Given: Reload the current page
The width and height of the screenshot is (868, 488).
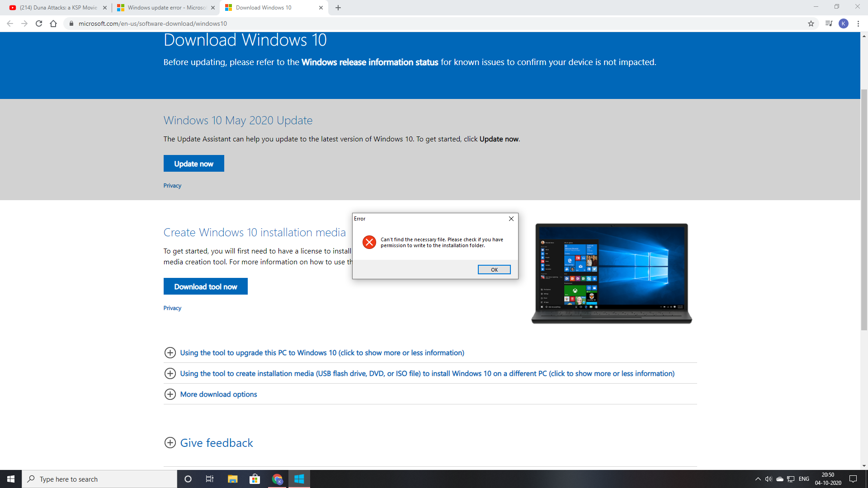Looking at the screenshot, I should pyautogui.click(x=39, y=23).
